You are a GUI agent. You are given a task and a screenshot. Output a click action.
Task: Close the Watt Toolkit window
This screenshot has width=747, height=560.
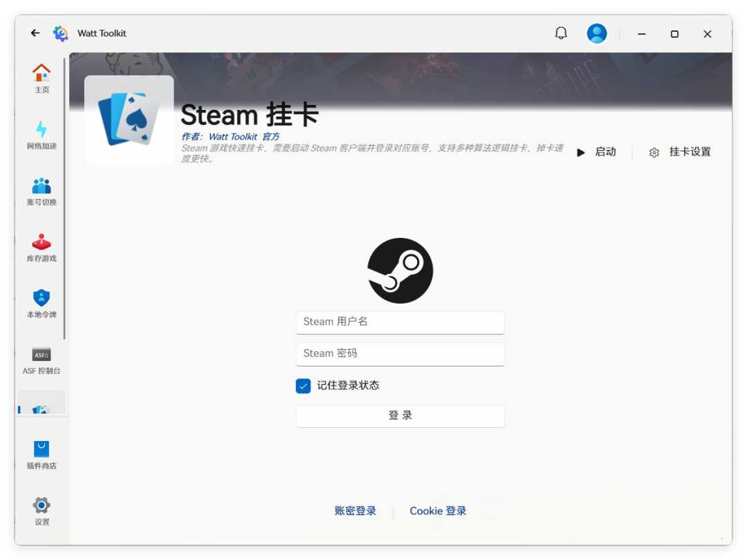pyautogui.click(x=708, y=34)
